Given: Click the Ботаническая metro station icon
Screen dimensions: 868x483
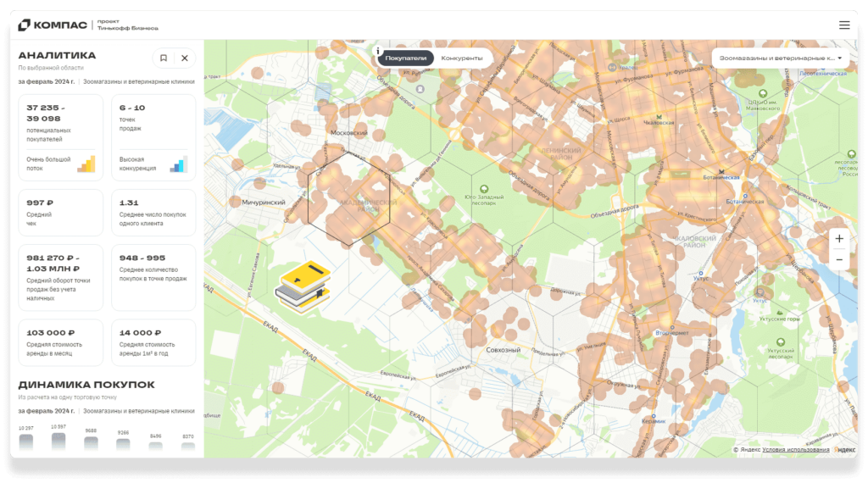Looking at the screenshot, I should [721, 171].
